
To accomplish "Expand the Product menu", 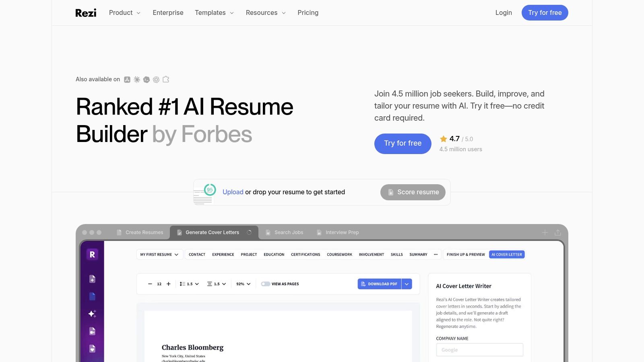I will (x=125, y=13).
